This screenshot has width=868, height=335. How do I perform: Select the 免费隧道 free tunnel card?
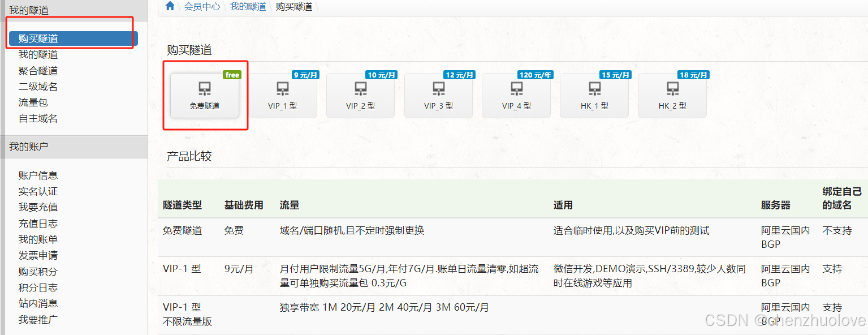tap(205, 95)
